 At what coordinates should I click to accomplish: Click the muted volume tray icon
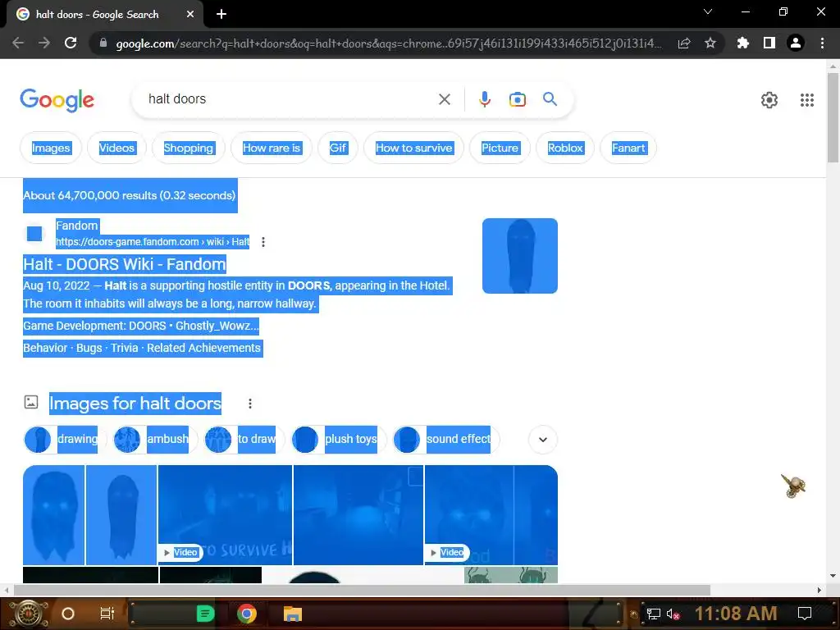tap(673, 614)
